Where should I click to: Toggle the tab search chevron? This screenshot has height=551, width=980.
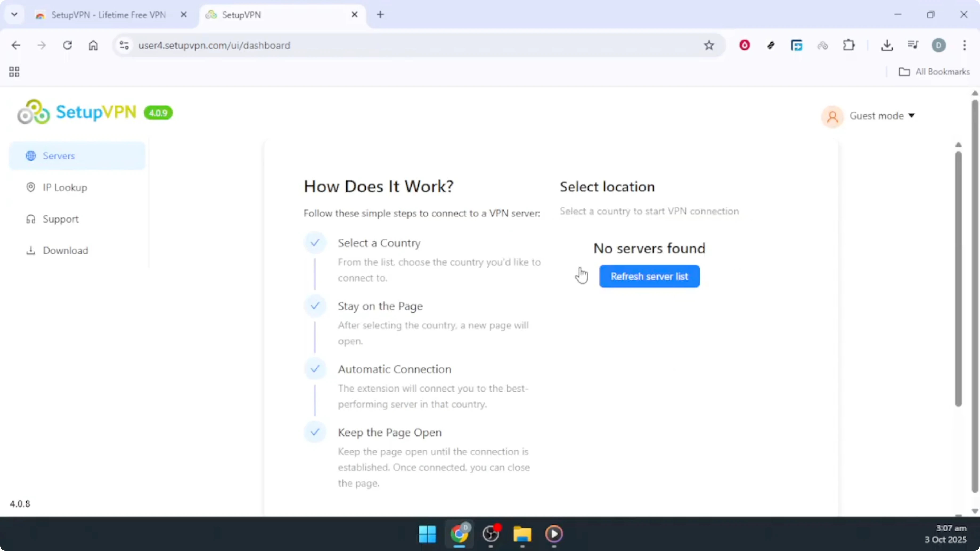coord(14,14)
